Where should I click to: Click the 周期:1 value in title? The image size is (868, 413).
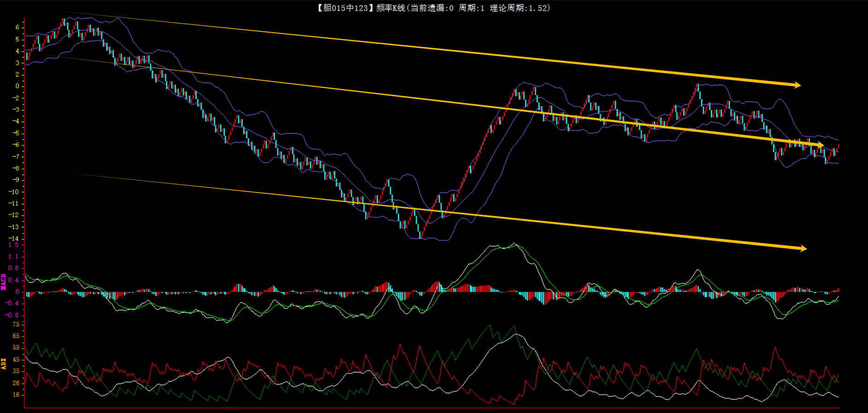click(x=471, y=8)
